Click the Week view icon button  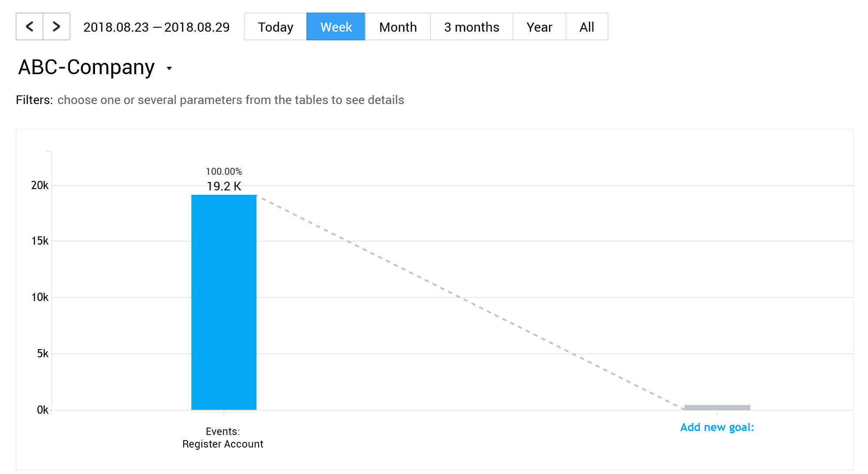click(x=336, y=27)
